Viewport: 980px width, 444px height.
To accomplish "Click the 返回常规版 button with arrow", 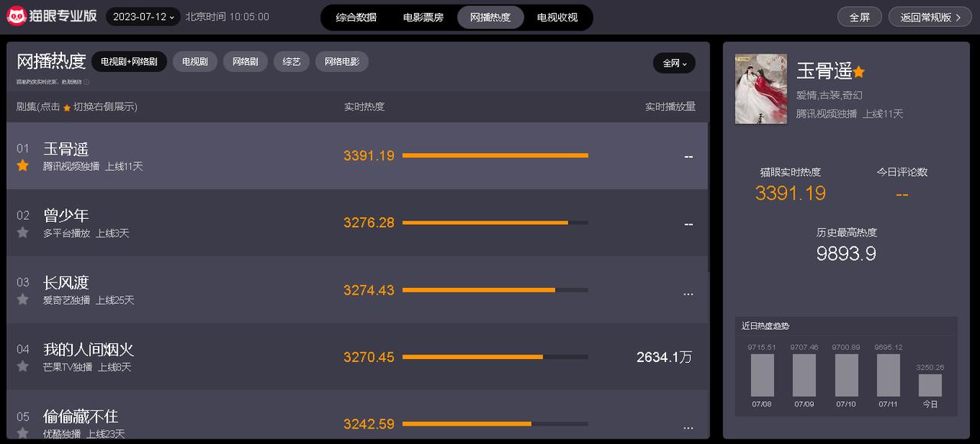I will tap(930, 17).
